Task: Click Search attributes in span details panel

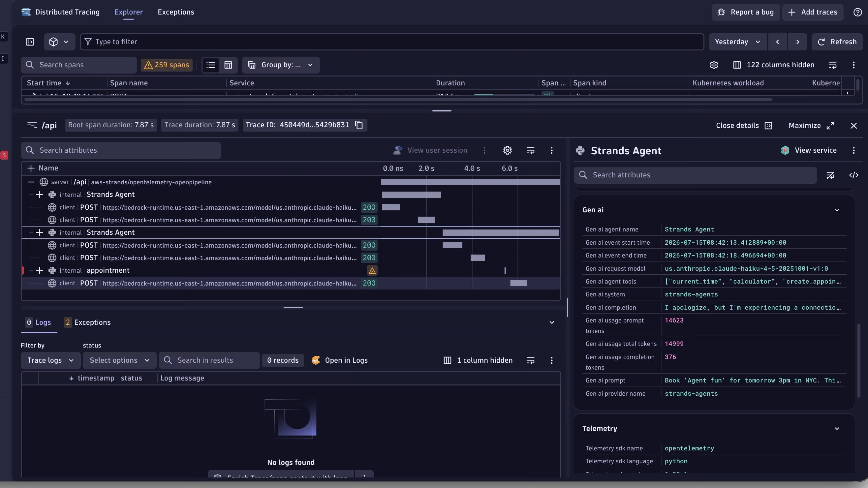Action: coord(695,175)
